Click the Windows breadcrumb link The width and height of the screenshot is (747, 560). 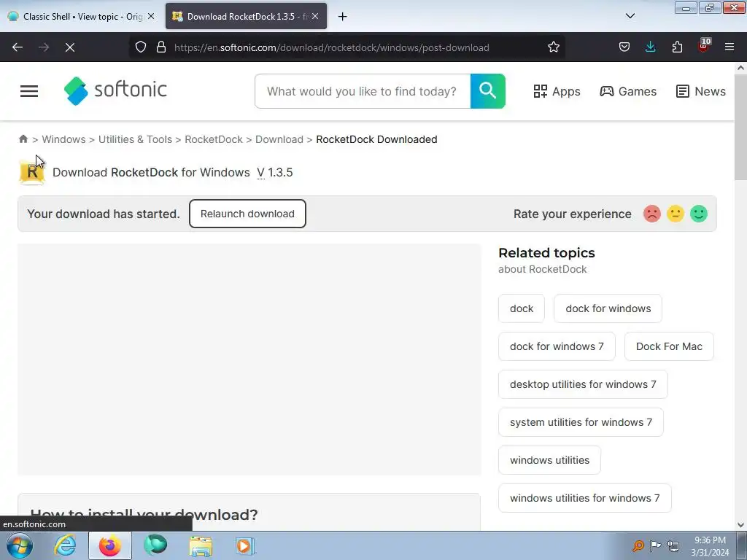click(64, 139)
